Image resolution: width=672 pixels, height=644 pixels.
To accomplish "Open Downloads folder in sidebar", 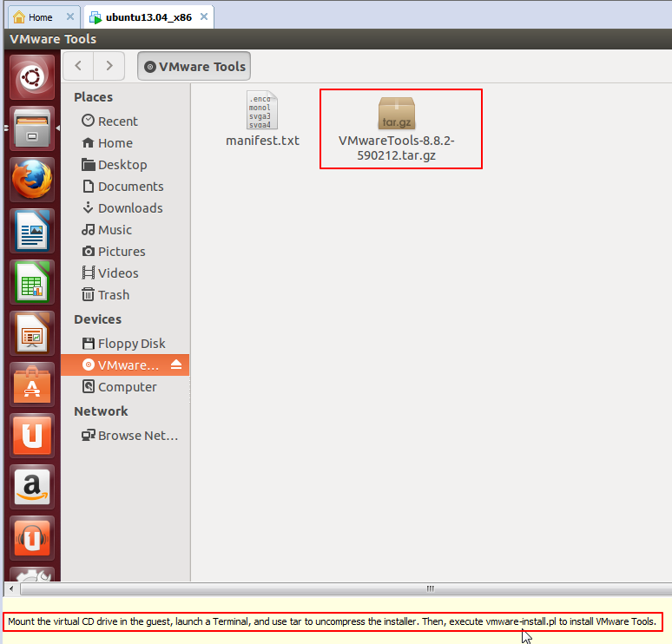I will (125, 208).
